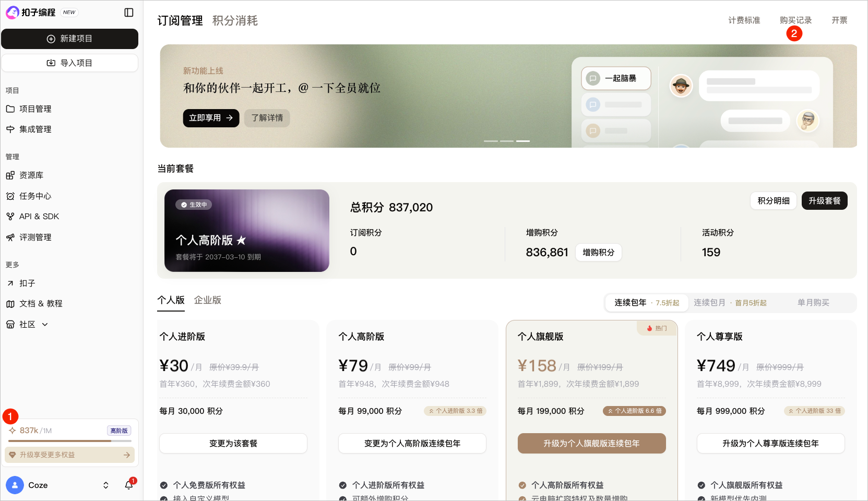Screen dimensions: 868x501
Task: Click 个人免费版所有权益 checkmark item
Action: [x=203, y=485]
